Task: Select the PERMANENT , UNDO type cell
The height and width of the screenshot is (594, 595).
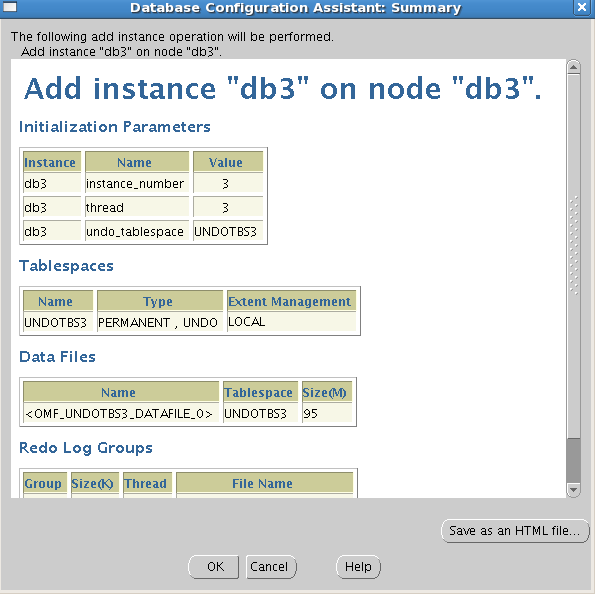Action: [160, 322]
